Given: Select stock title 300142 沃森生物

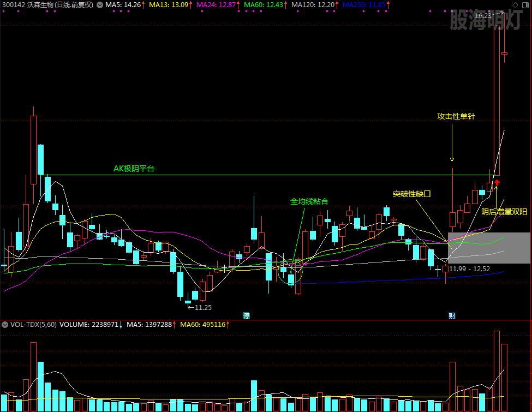Looking at the screenshot, I should pyautogui.click(x=47, y=5).
